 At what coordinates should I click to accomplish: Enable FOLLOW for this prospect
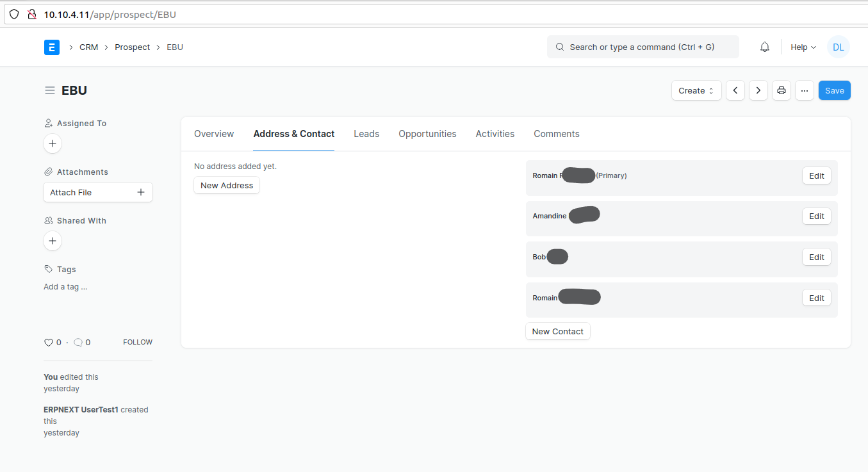click(x=137, y=342)
